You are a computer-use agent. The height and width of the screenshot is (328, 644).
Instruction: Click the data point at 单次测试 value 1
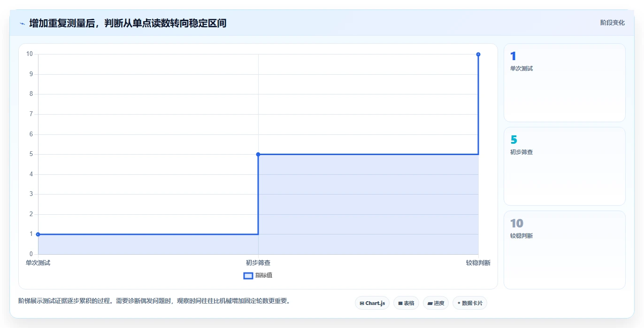pos(38,234)
